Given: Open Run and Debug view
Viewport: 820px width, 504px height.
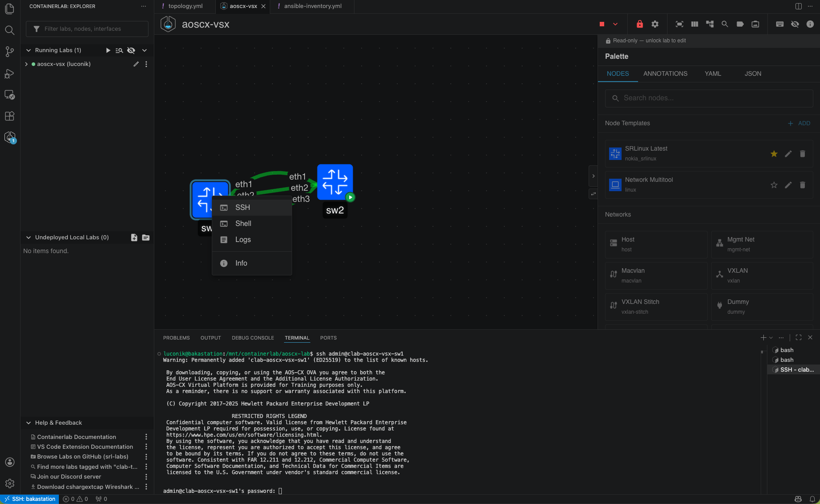Looking at the screenshot, I should (x=9, y=73).
